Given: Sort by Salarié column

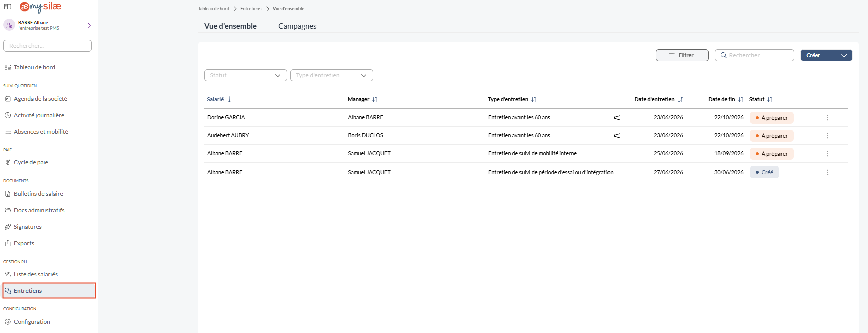Looking at the screenshot, I should point(219,99).
